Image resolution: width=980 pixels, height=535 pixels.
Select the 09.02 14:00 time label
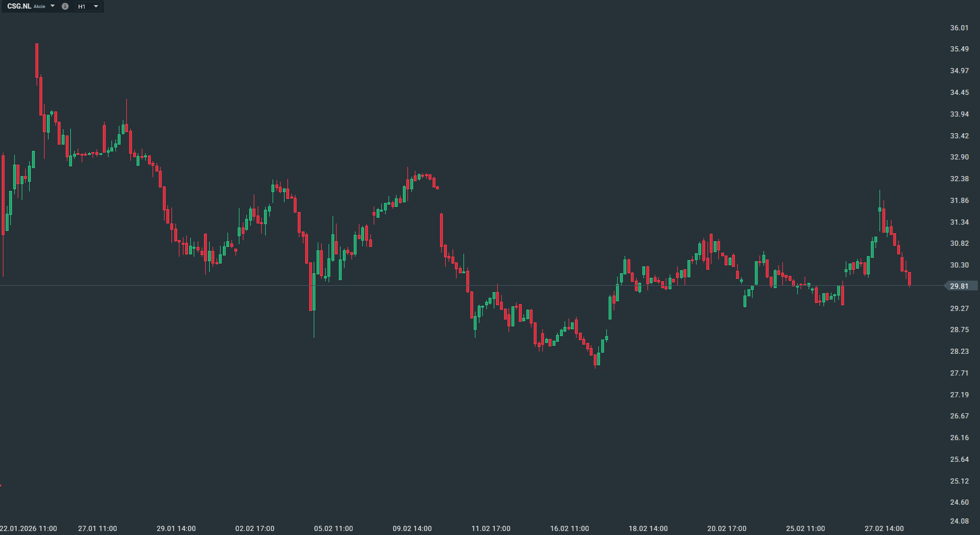412,529
